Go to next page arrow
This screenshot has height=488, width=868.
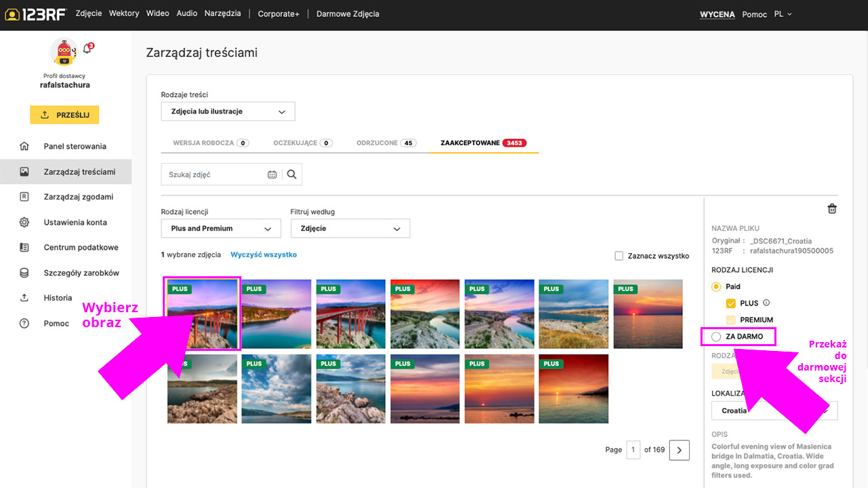tap(679, 450)
